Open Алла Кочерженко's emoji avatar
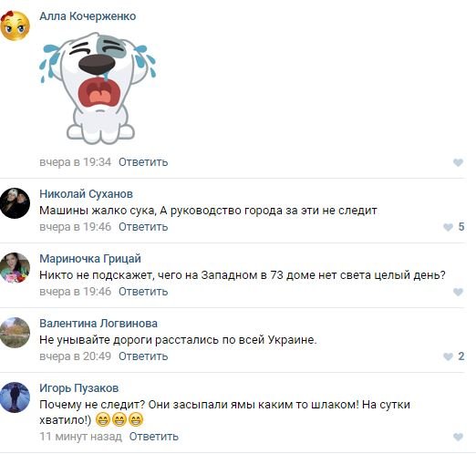 tap(15, 26)
